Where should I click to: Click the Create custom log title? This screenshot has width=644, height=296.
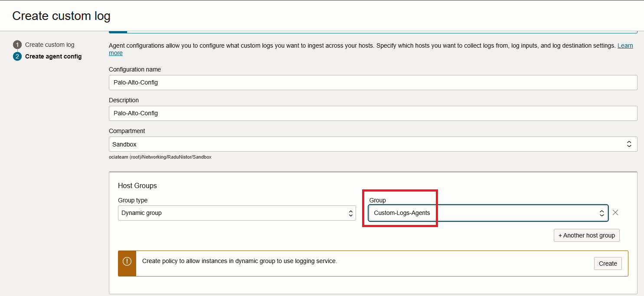pyautogui.click(x=61, y=16)
